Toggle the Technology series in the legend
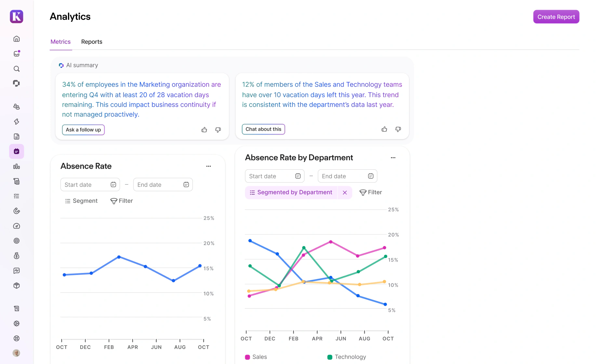The height and width of the screenshot is (364, 596). (x=347, y=357)
